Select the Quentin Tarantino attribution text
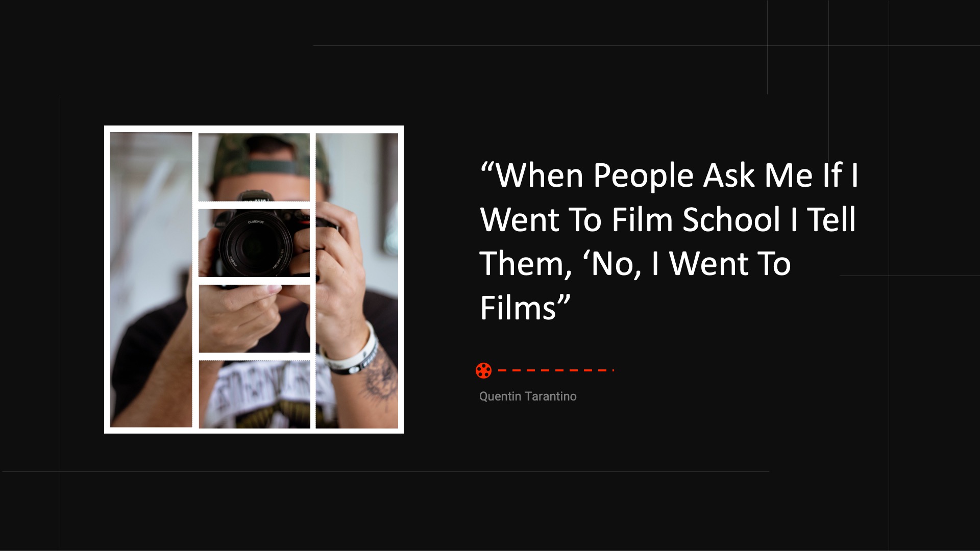Screen dimensions: 980x551 [528, 396]
